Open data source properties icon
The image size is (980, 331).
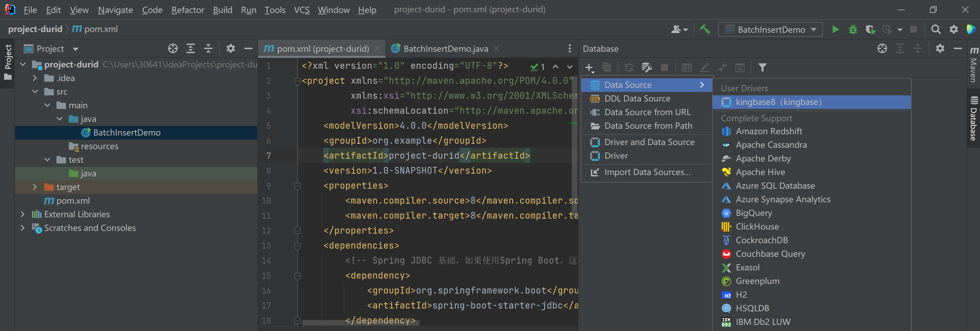(x=646, y=68)
